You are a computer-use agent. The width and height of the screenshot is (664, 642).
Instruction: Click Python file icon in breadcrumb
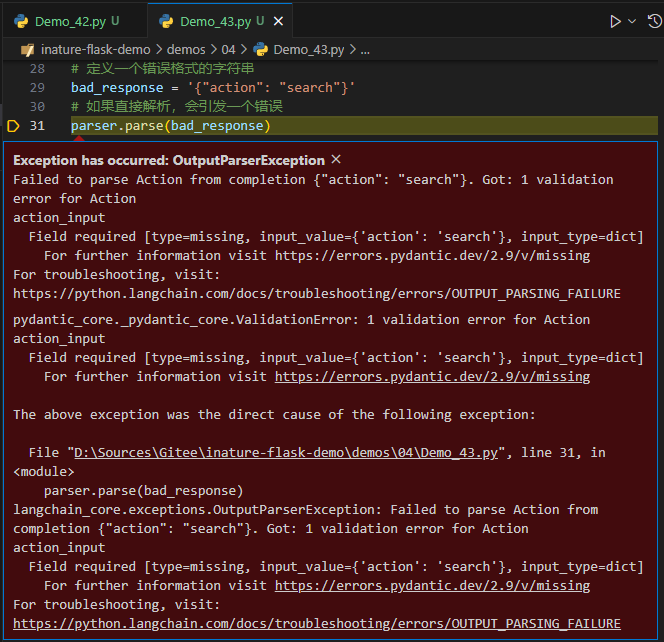click(x=260, y=49)
